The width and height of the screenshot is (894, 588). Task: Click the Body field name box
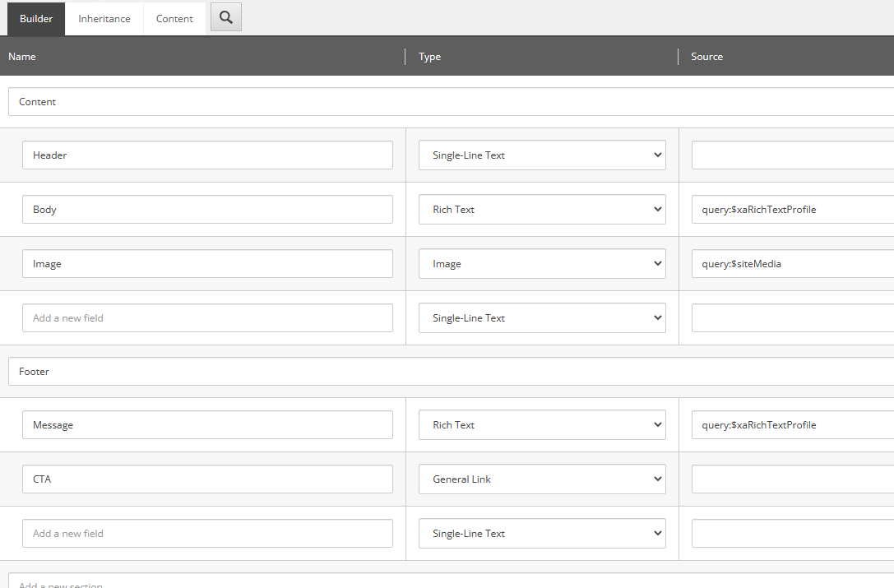(x=207, y=209)
